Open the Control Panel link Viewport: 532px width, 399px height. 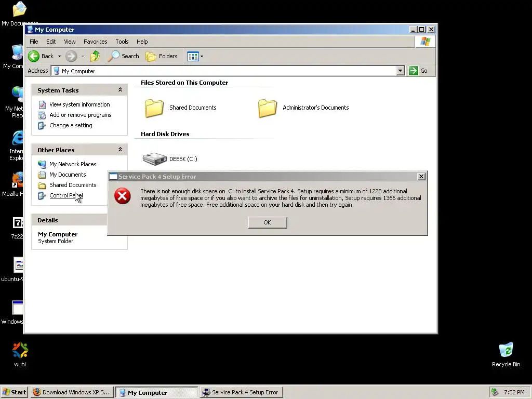(x=66, y=195)
